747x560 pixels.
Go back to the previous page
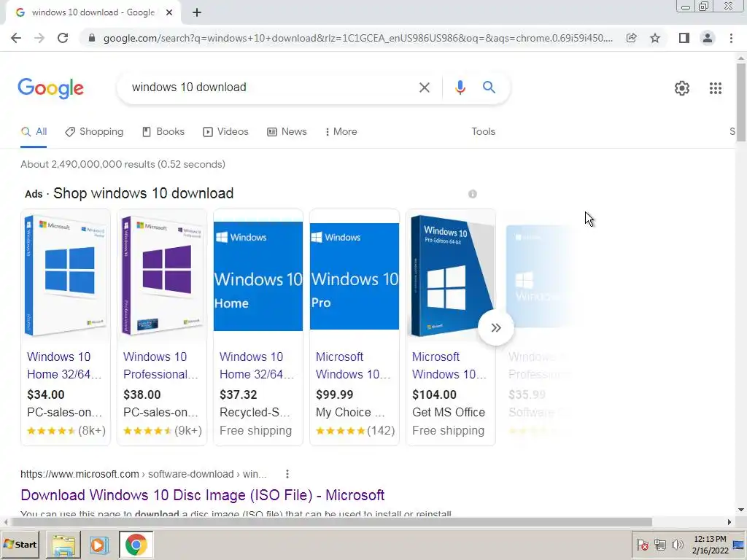(x=16, y=38)
